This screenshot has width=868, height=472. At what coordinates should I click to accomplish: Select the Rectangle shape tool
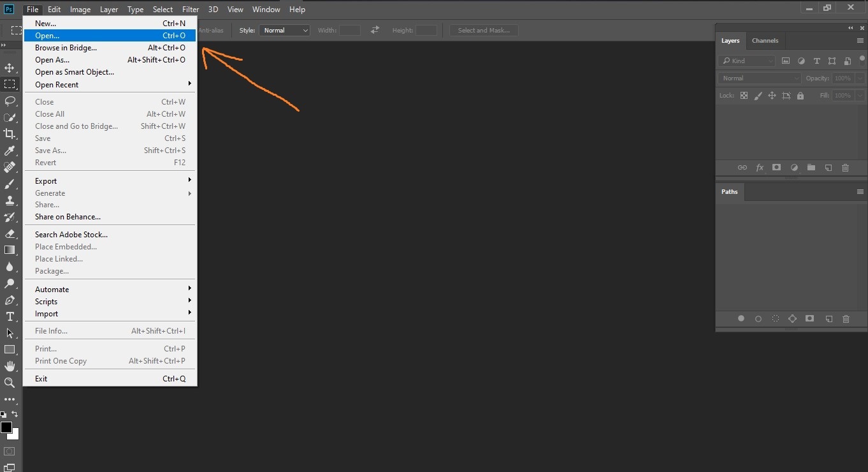tap(10, 350)
